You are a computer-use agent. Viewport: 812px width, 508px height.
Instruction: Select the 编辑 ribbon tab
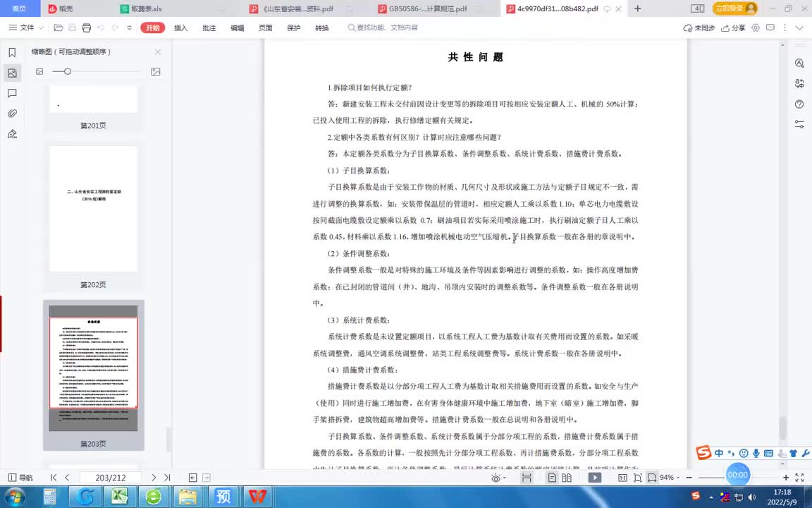[237, 28]
